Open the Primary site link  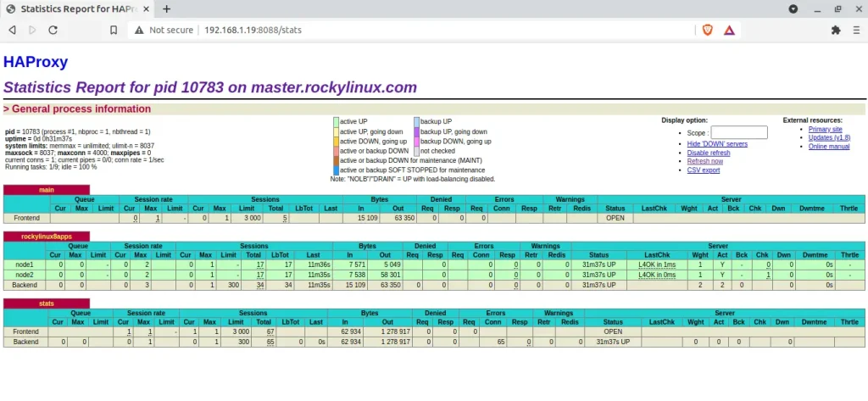point(826,129)
